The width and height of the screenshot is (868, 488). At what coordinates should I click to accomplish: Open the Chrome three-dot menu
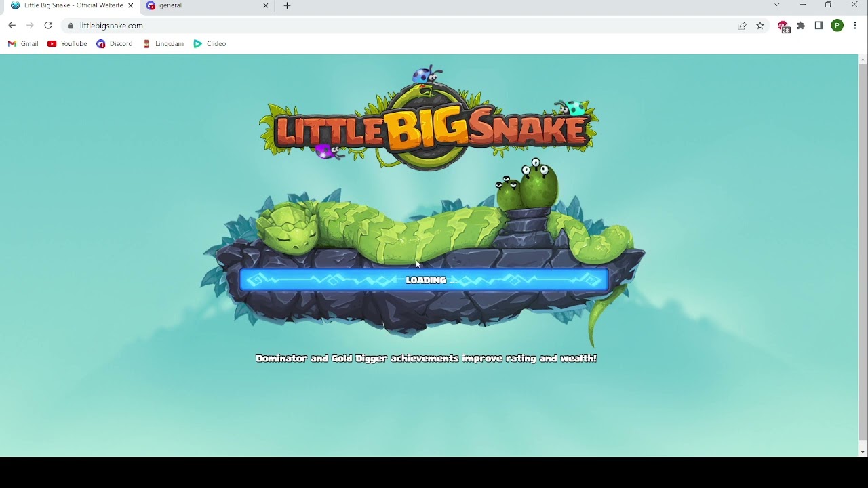tap(855, 26)
